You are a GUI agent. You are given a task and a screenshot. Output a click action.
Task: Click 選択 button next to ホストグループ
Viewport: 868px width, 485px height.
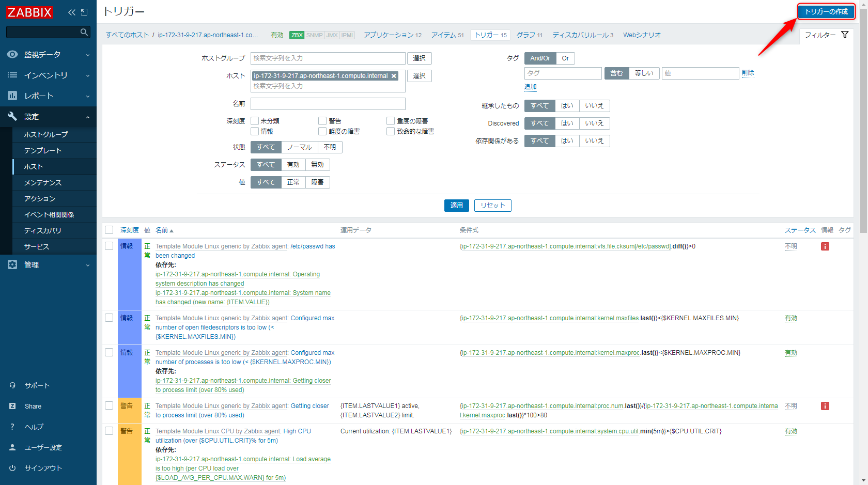point(420,58)
